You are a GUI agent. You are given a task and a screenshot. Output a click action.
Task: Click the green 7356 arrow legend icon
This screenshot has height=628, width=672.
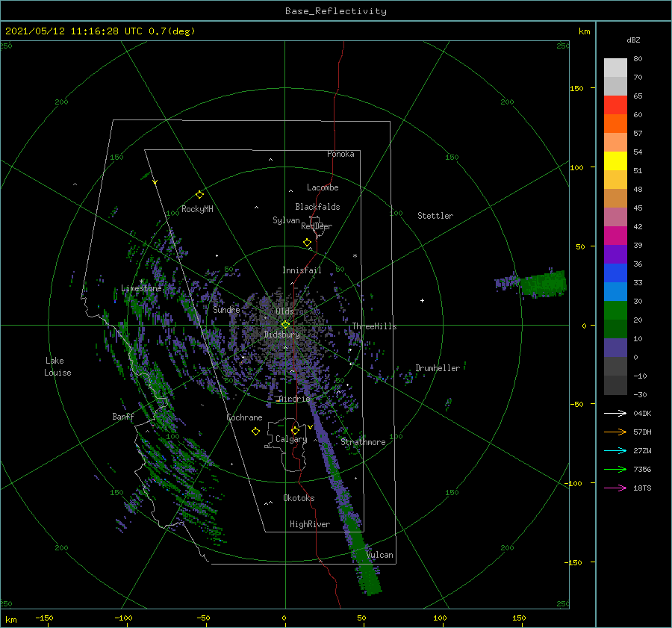(615, 470)
